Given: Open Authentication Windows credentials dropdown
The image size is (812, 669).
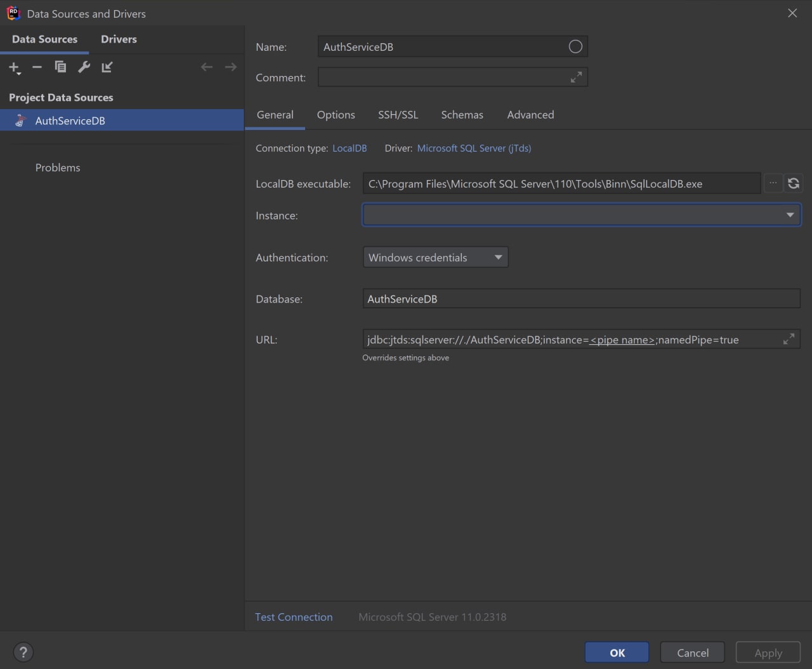Looking at the screenshot, I should [435, 257].
